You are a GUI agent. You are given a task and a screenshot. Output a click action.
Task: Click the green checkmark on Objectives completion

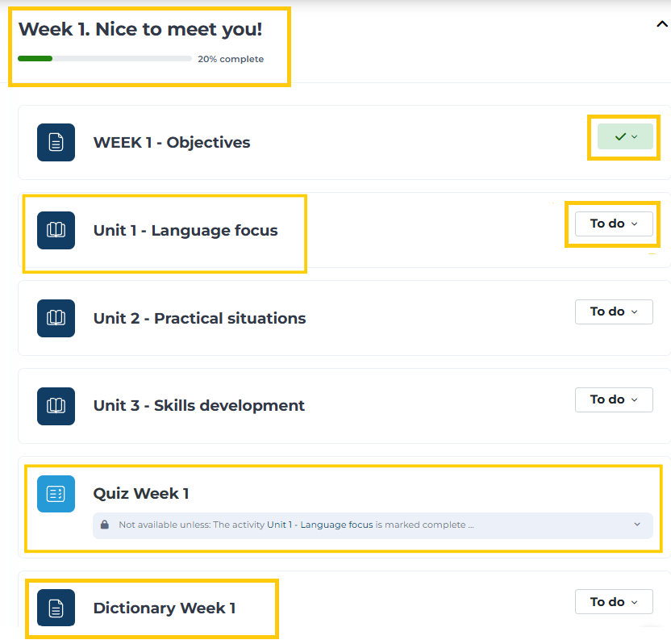(620, 136)
